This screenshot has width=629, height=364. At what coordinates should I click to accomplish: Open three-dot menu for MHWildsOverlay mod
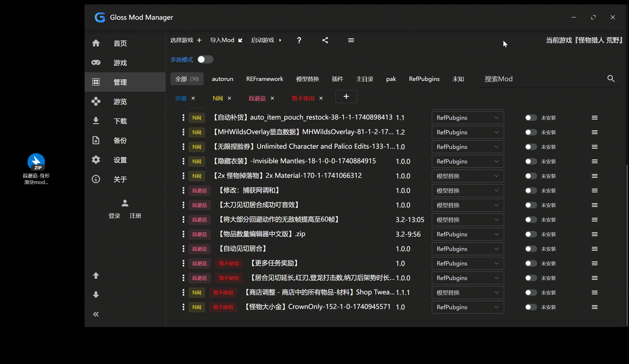tap(183, 132)
